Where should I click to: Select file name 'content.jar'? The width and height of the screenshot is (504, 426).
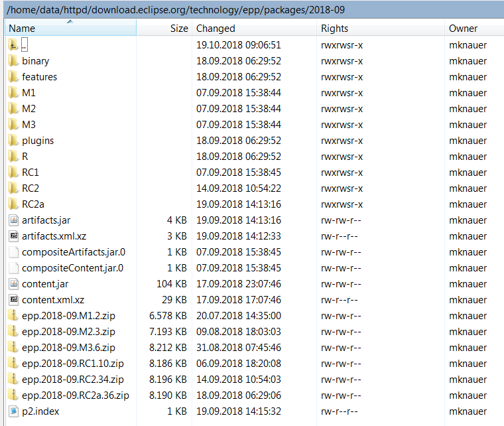click(x=45, y=283)
